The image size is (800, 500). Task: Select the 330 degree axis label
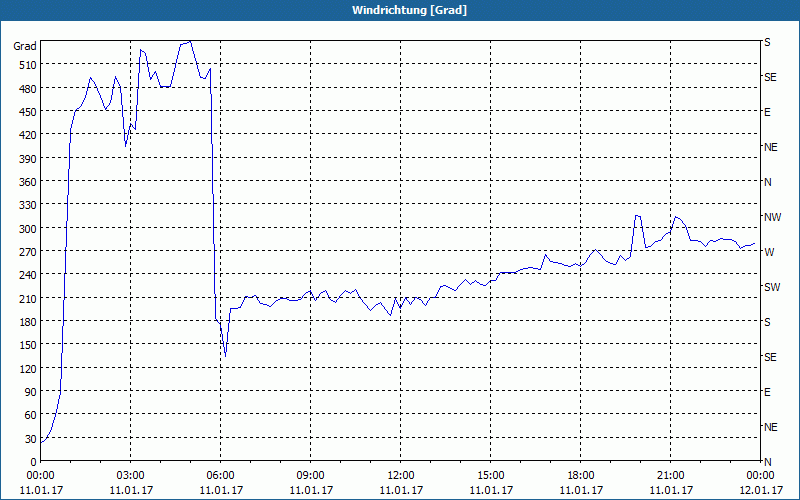[29, 205]
